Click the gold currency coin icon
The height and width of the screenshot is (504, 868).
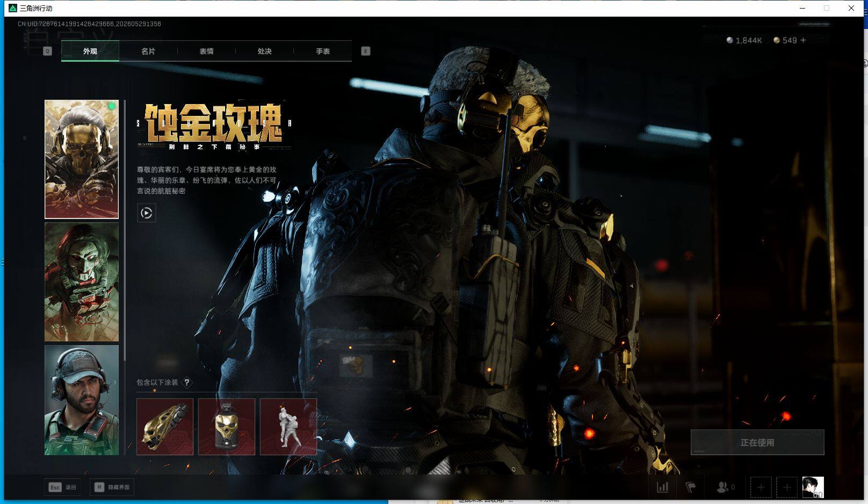pyautogui.click(x=777, y=40)
